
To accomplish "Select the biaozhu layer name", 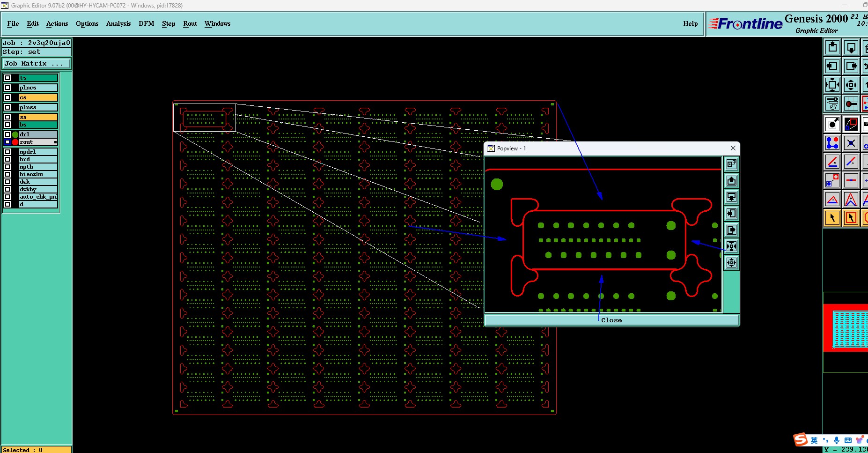I will click(38, 174).
